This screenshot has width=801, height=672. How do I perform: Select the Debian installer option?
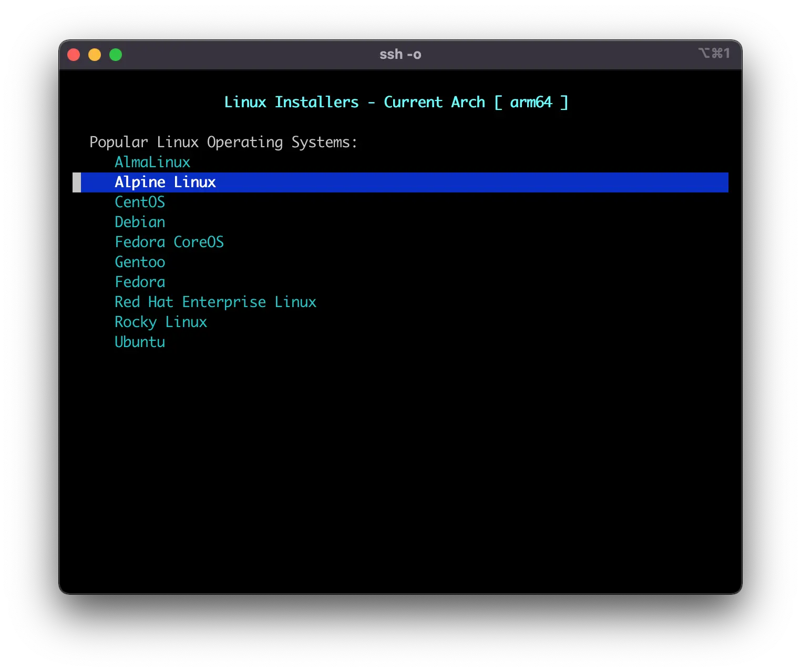(140, 222)
